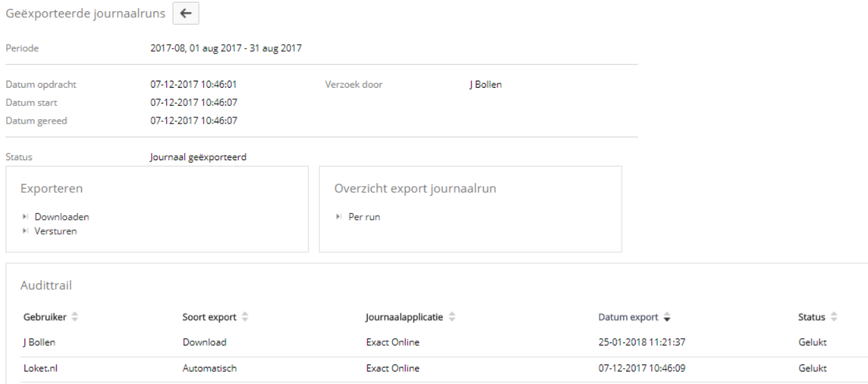This screenshot has width=868, height=384.
Task: Click the triangle icon before Downloaden
Action: (25, 217)
